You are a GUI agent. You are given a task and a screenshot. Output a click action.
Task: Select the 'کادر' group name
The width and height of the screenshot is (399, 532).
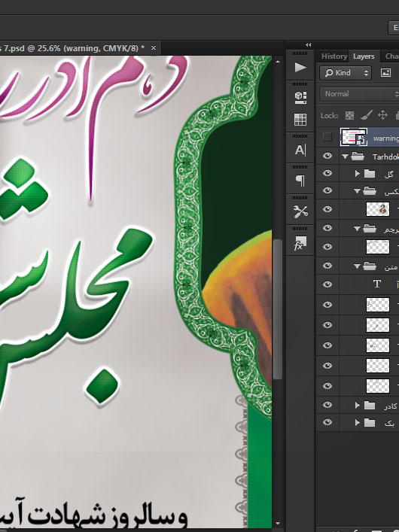click(391, 406)
